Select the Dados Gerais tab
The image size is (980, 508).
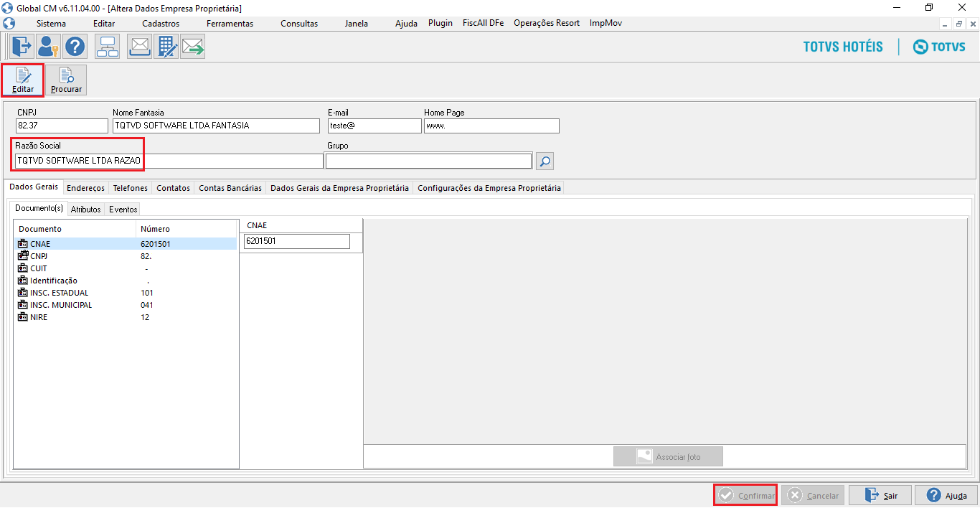coord(34,187)
